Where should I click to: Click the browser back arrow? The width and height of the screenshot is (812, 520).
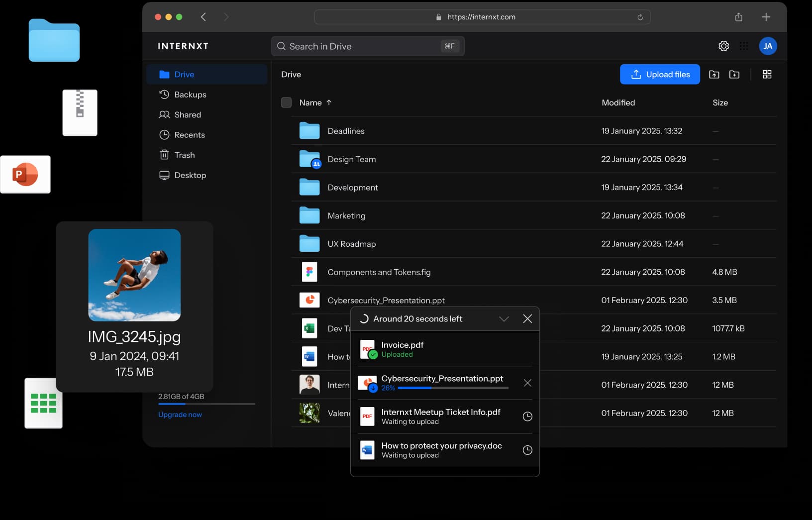pyautogui.click(x=203, y=16)
